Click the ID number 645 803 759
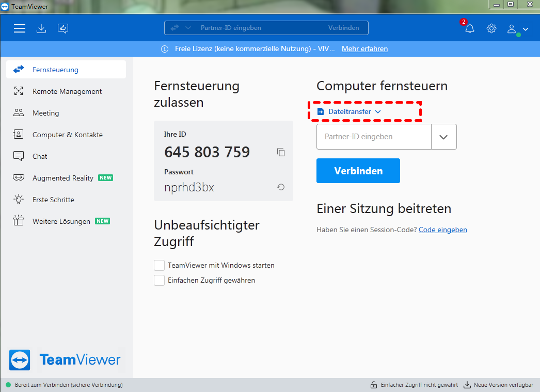540x392 pixels. point(207,152)
